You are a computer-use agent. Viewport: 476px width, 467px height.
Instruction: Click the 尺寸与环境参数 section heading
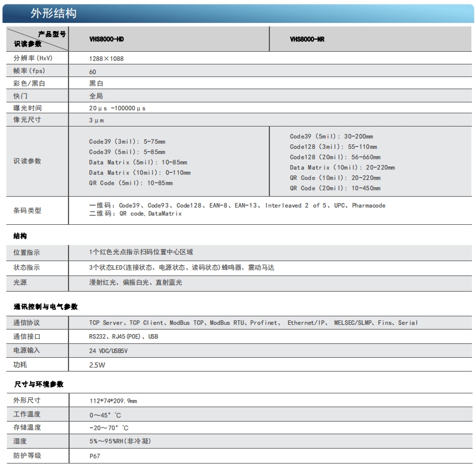39,384
